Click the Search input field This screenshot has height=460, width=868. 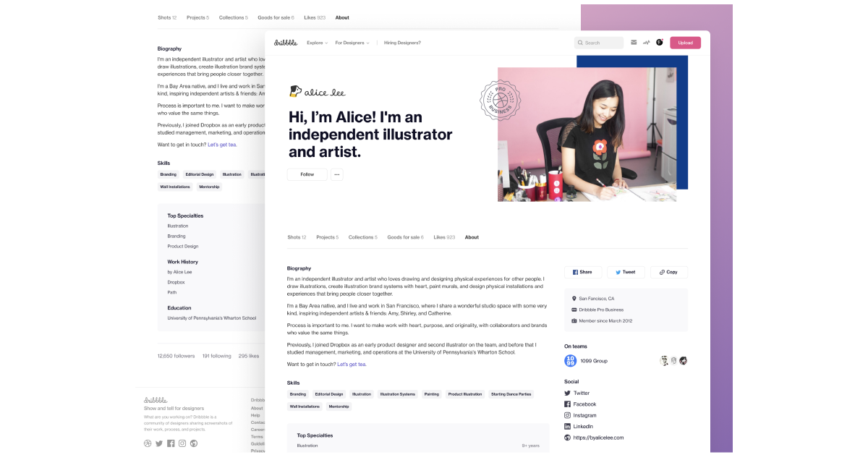[x=599, y=43]
